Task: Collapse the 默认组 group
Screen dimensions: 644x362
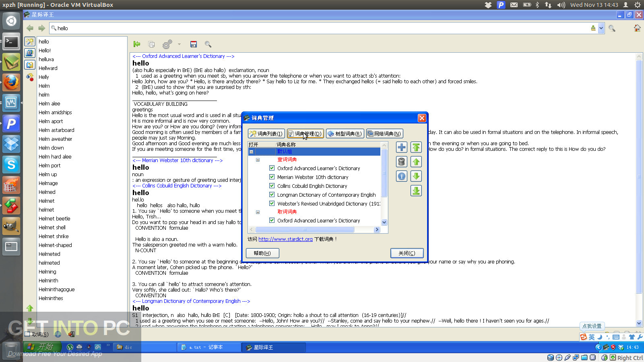Action: 251,152
